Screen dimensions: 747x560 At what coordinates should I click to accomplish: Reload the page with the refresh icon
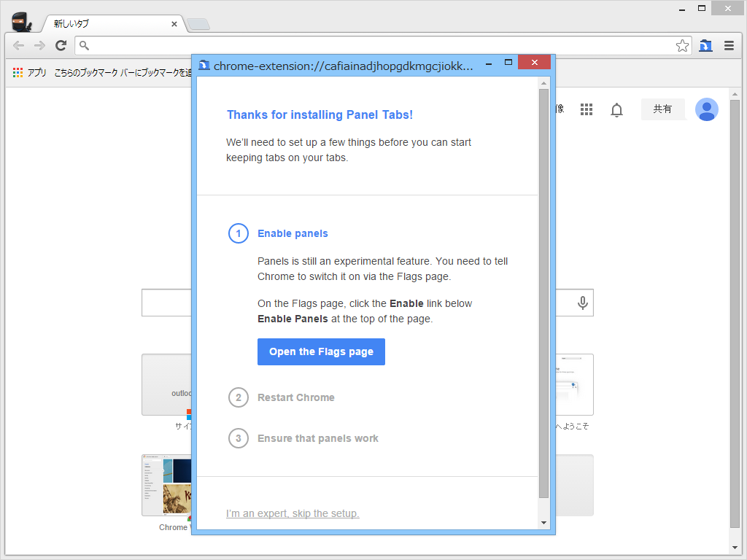[x=61, y=44]
